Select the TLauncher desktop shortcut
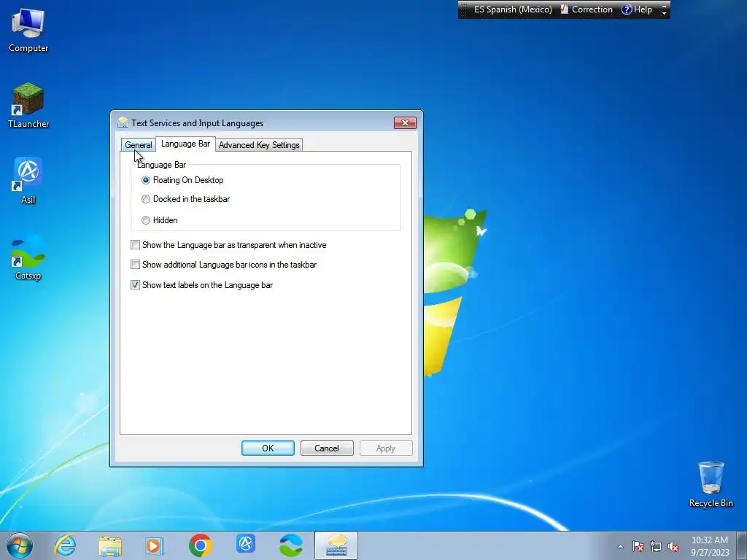 coord(28,106)
